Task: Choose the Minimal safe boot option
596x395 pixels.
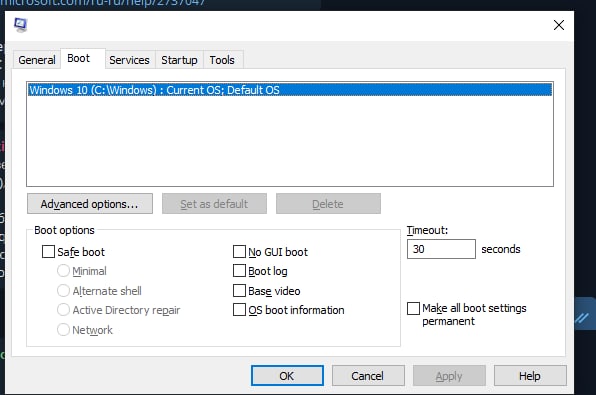Action: pyautogui.click(x=63, y=271)
